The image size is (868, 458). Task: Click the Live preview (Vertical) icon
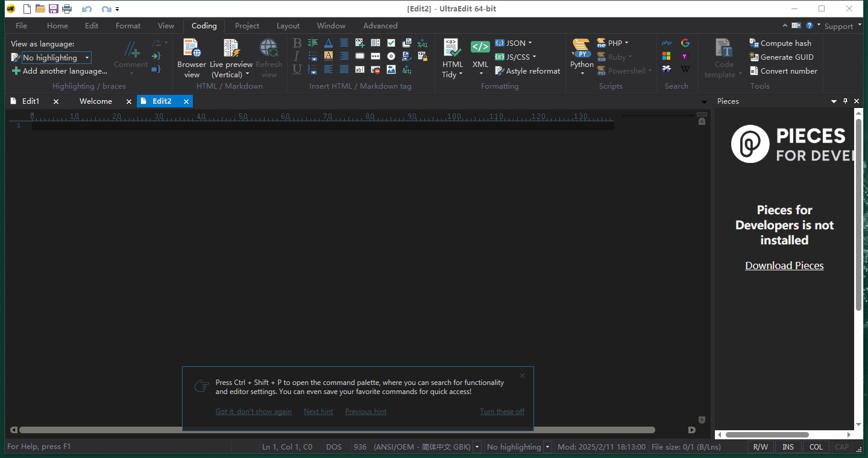[231, 48]
